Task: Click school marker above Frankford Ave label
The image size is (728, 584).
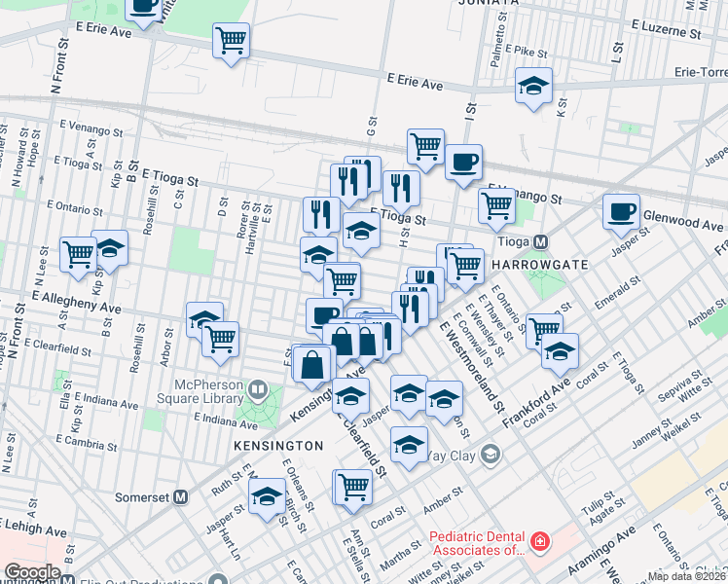Action: coord(560,355)
